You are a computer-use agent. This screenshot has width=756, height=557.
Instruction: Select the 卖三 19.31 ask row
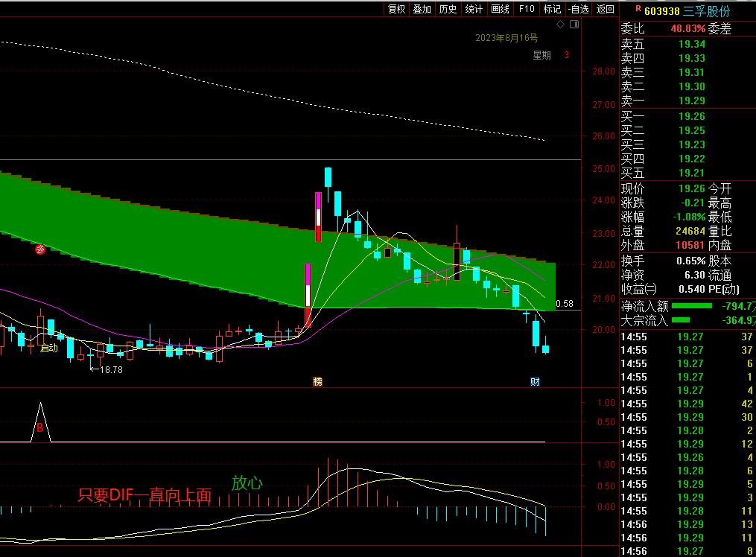pos(687,73)
